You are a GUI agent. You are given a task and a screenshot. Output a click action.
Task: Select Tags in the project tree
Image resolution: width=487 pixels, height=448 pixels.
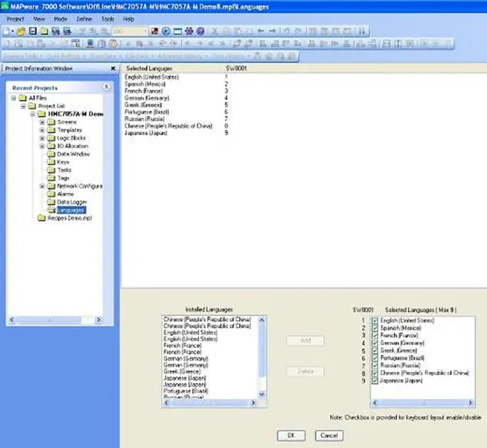pos(63,178)
